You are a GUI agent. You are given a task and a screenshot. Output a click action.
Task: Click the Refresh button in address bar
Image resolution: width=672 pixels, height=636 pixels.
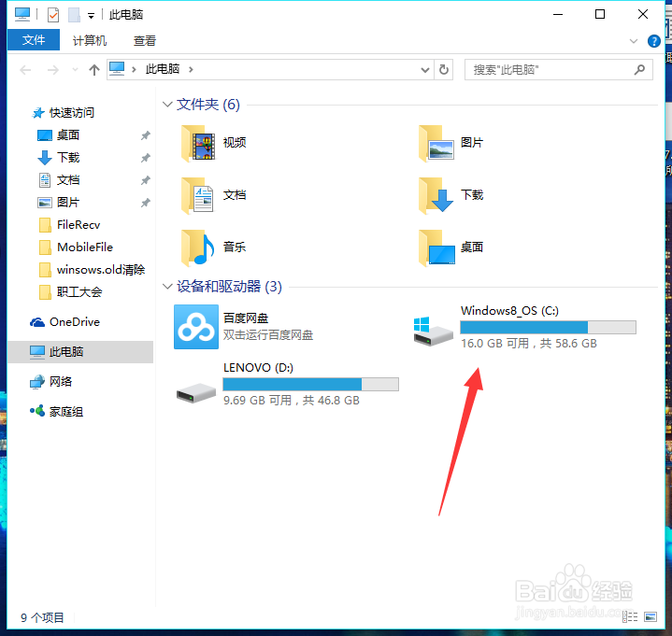click(x=444, y=69)
